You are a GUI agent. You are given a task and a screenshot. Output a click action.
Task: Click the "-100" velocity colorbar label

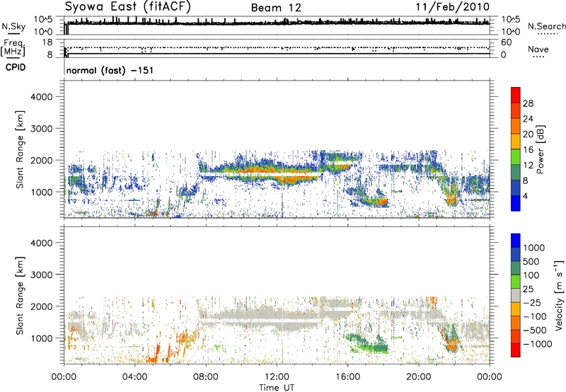535,316
